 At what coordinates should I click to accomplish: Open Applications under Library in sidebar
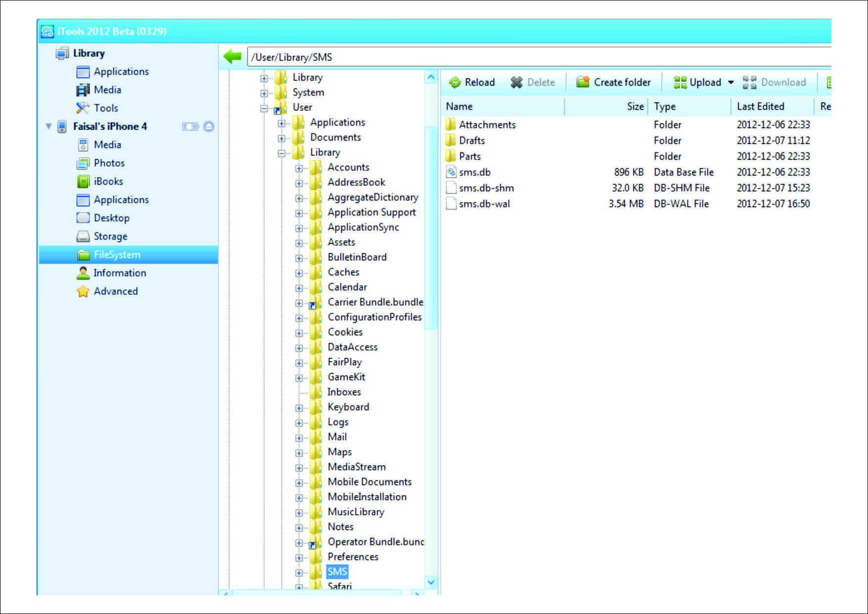coord(121,72)
